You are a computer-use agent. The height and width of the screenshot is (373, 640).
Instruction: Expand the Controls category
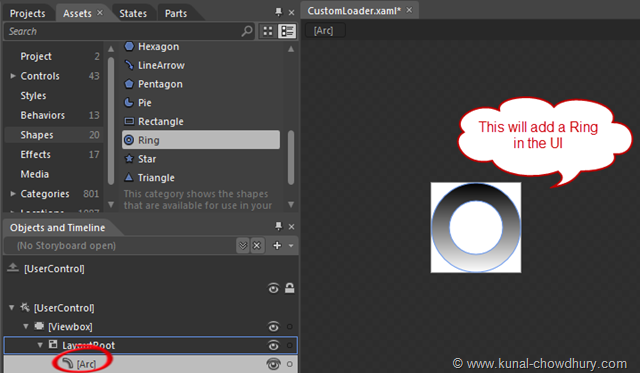(x=13, y=76)
